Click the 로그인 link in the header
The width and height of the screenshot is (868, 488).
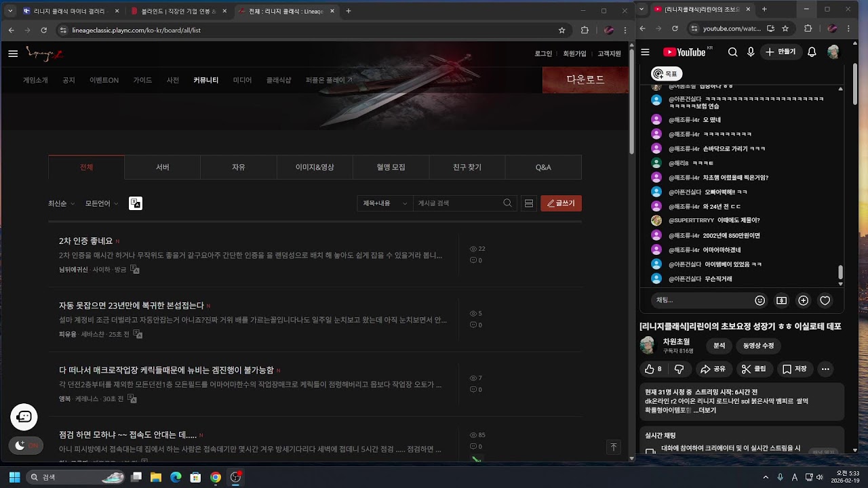tap(543, 54)
